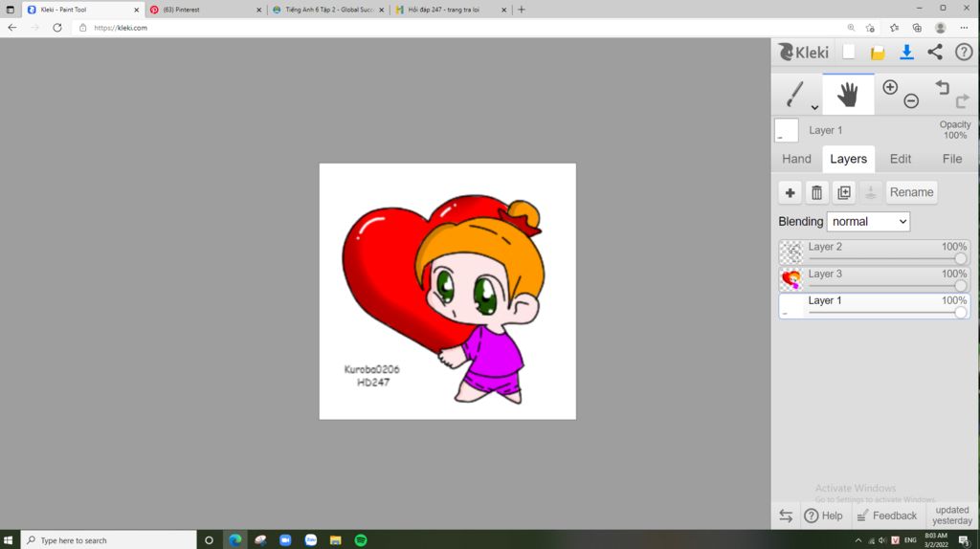Screen dimensions: 980x549
Task: Switch to the Layers tab
Action: [x=848, y=160]
